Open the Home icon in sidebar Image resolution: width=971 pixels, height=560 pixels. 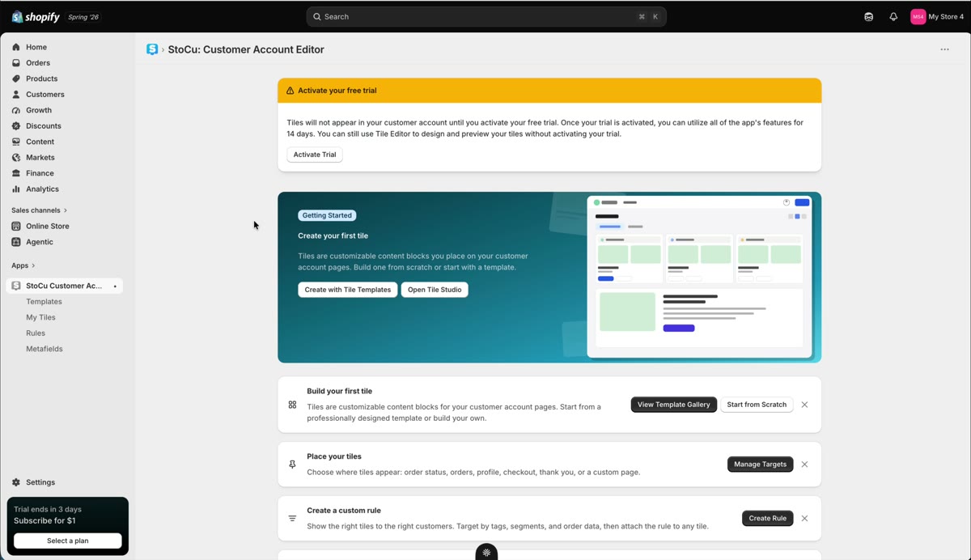pyautogui.click(x=16, y=47)
